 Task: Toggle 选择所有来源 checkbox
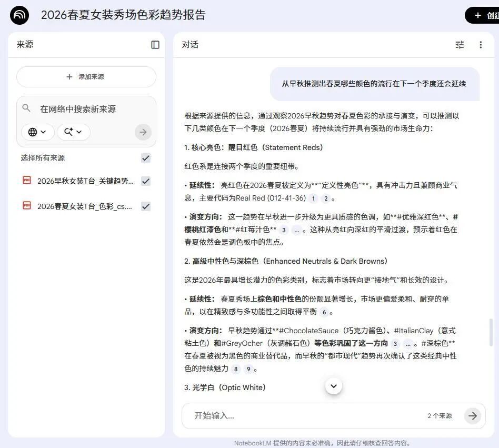[x=146, y=158]
